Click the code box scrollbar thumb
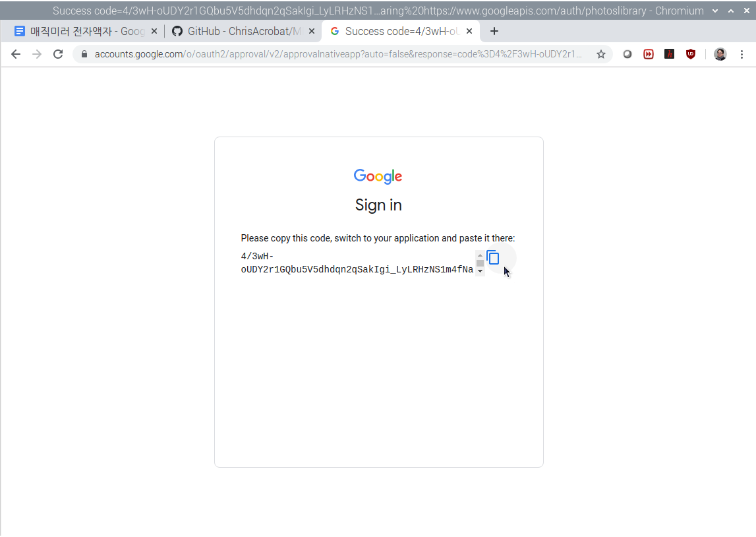Image resolution: width=756 pixels, height=537 pixels. click(x=480, y=263)
